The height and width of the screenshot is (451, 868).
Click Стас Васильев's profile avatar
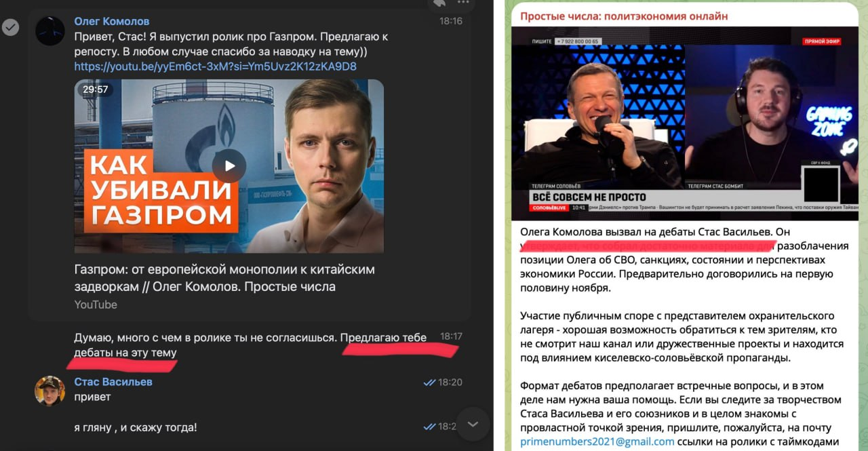(50, 391)
